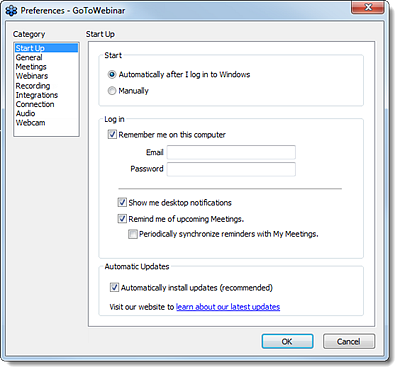Confirm preferences with the OK button
Screen dimensions: 400x372
point(287,341)
